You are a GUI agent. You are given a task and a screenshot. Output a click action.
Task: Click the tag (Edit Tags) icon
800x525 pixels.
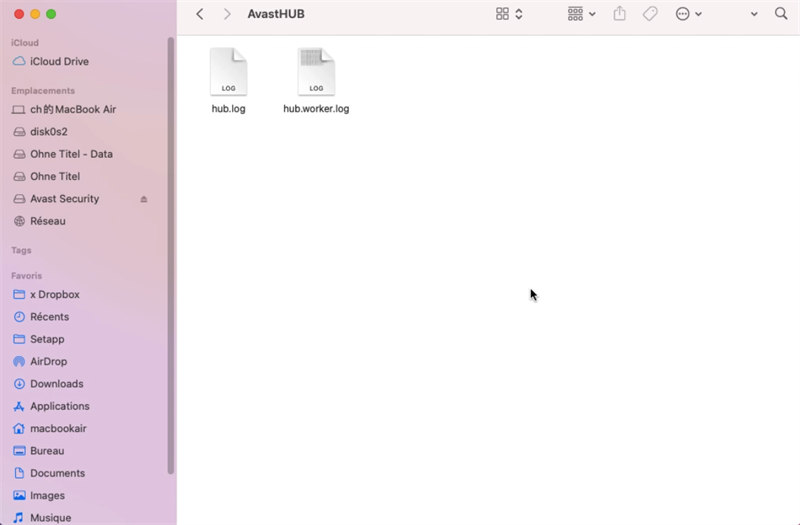(x=650, y=14)
